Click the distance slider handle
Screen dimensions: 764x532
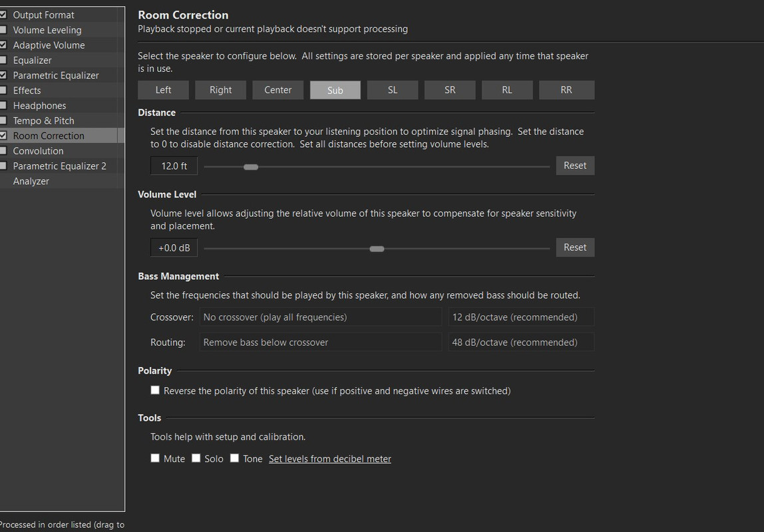click(x=250, y=167)
